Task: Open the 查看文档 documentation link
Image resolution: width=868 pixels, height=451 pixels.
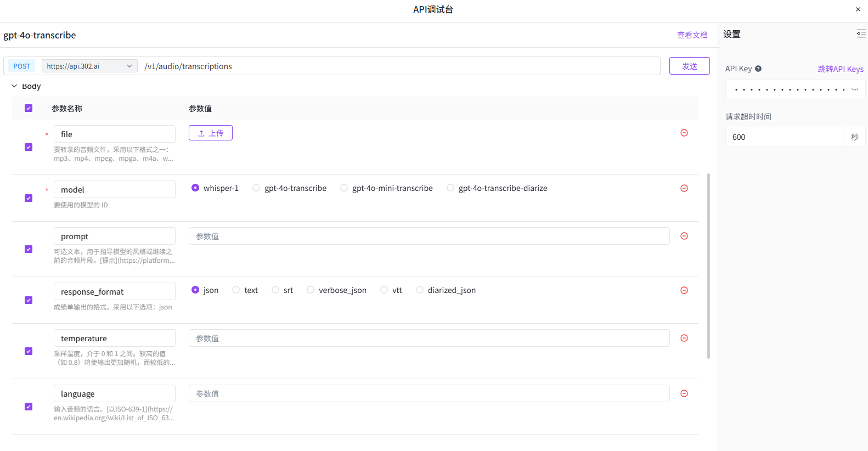Action: (x=692, y=35)
